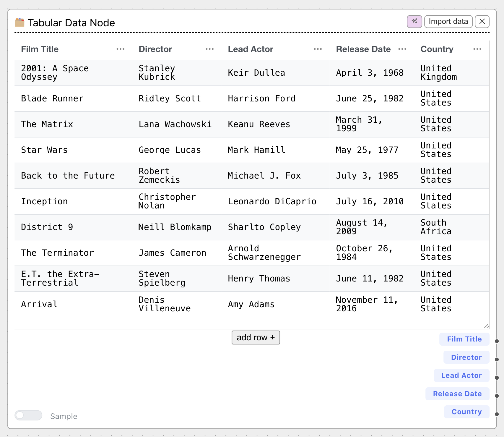Click the add row + button
Image resolution: width=504 pixels, height=437 pixels.
click(256, 337)
